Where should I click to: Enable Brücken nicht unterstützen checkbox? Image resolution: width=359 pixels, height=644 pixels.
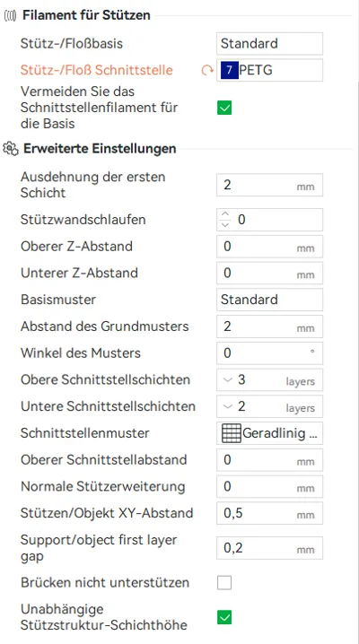coord(224,583)
